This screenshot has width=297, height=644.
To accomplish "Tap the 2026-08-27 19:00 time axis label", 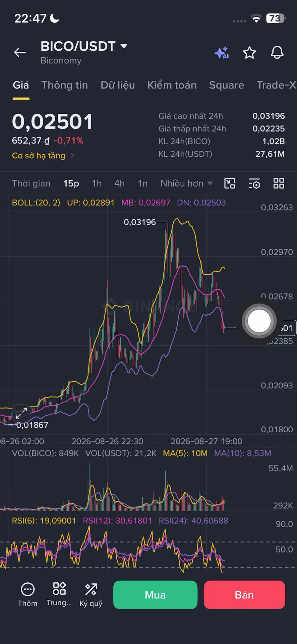I will [x=206, y=441].
